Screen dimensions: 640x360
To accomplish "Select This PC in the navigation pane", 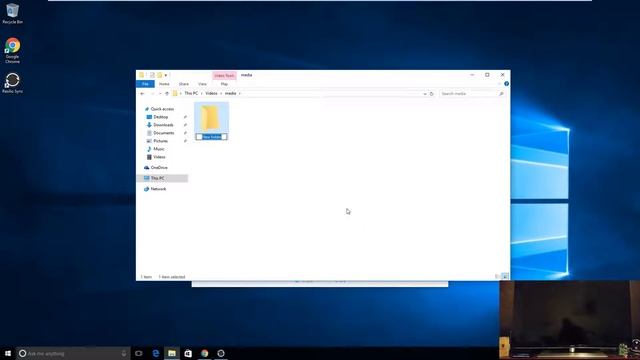I will coord(158,178).
